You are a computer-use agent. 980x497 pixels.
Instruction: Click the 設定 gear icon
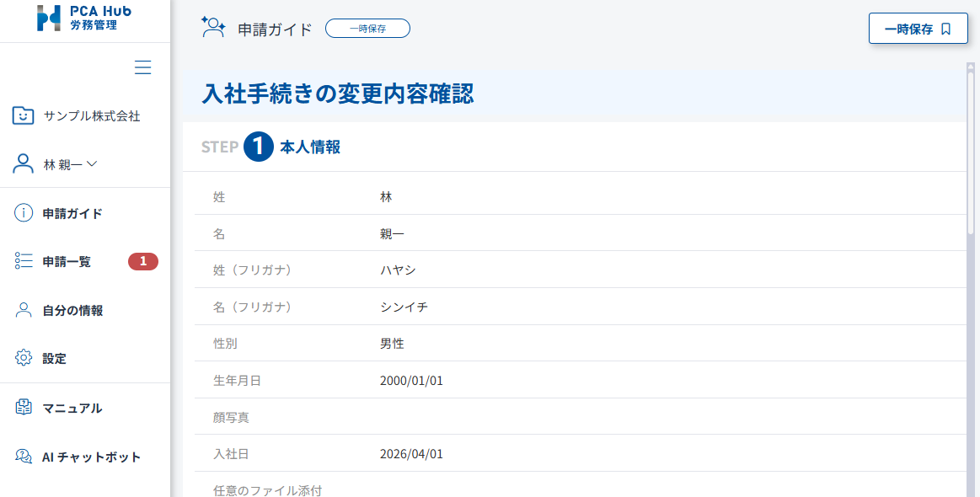24,358
